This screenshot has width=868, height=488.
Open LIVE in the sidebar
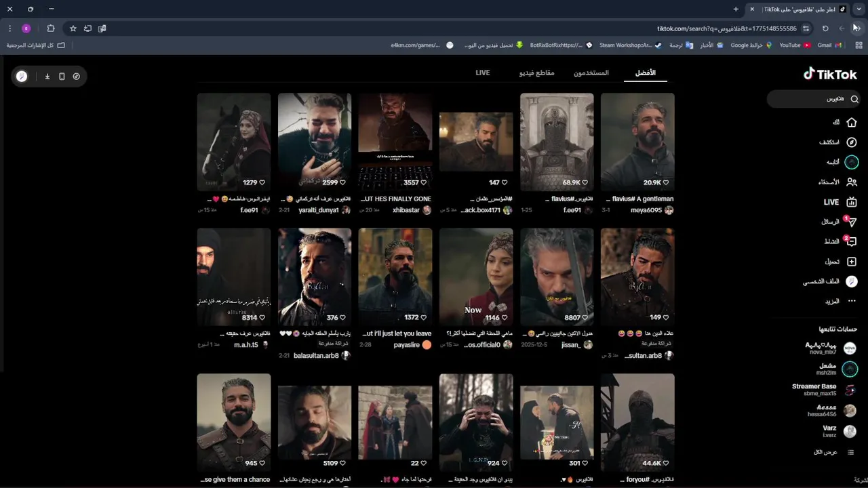pyautogui.click(x=840, y=202)
